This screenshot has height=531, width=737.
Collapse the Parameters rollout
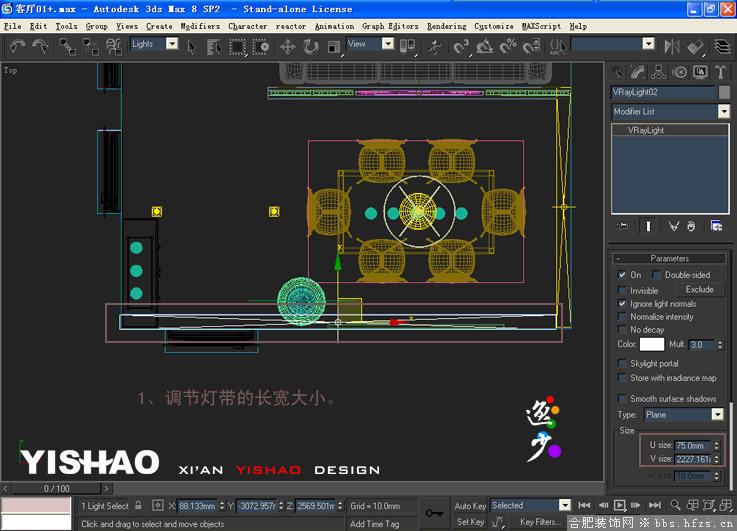coord(669,258)
